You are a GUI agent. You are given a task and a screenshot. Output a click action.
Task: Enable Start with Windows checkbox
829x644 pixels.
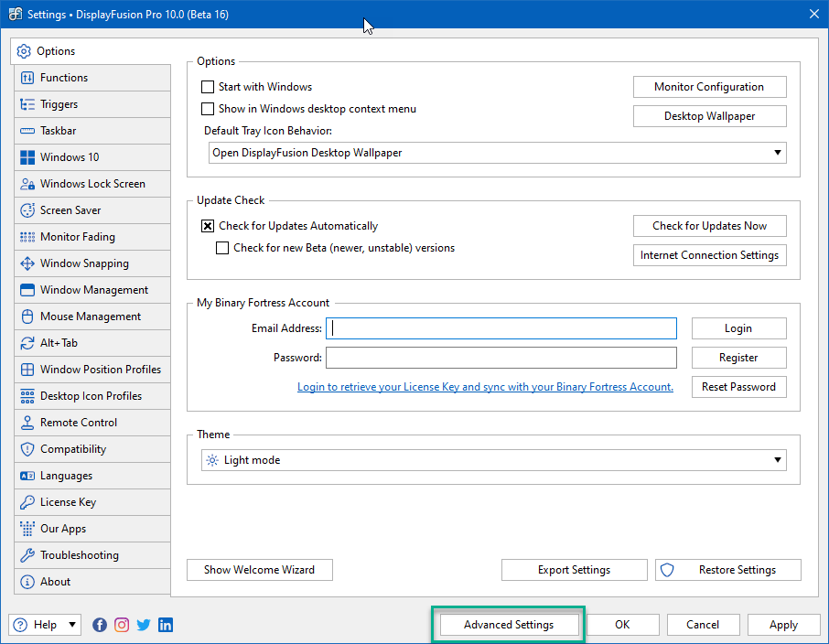[x=208, y=87]
